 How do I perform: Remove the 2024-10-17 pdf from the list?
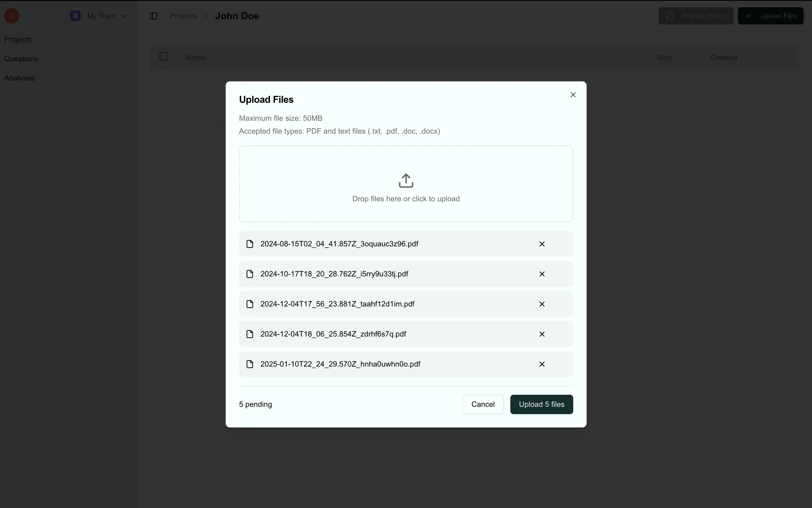[542, 274]
